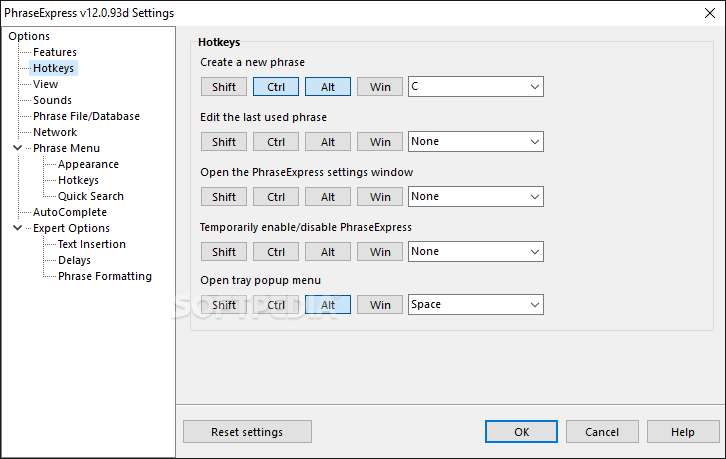Collapse the Phrase Menu tree node
726x459 pixels.
tap(18, 148)
